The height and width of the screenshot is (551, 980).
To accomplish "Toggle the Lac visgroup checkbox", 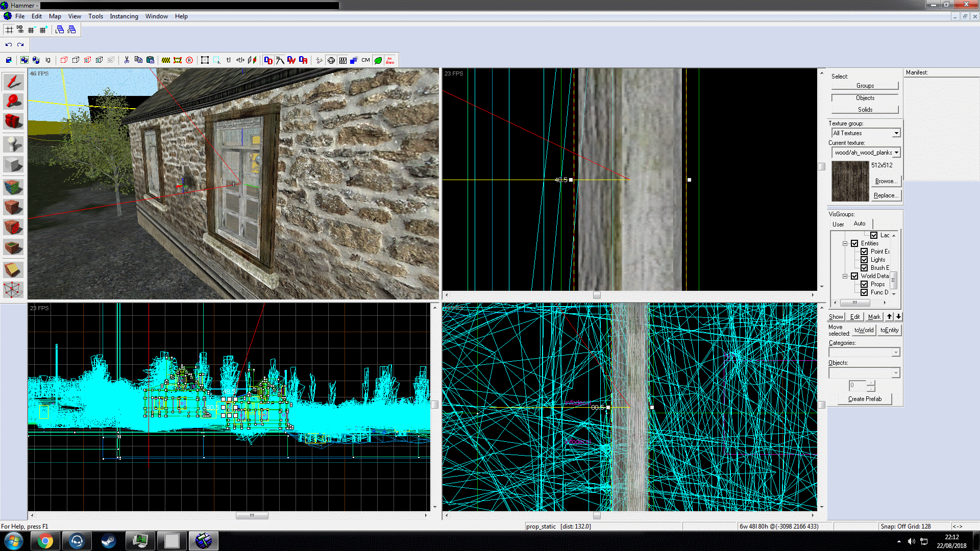I will pyautogui.click(x=874, y=235).
